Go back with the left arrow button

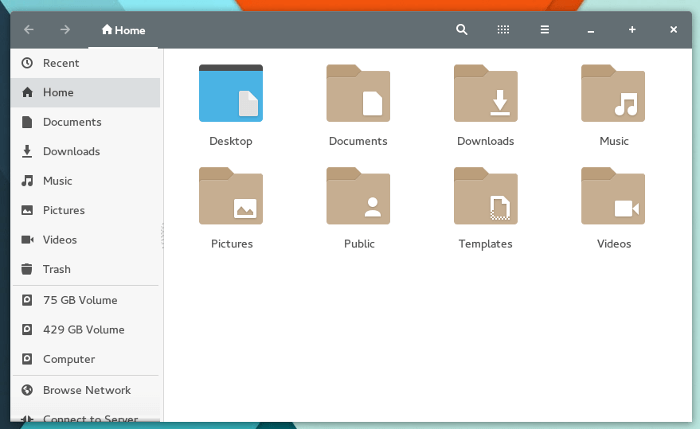click(x=29, y=30)
